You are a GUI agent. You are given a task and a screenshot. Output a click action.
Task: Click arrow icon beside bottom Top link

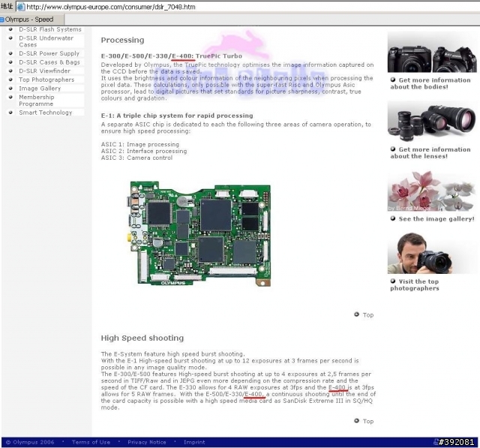(356, 420)
